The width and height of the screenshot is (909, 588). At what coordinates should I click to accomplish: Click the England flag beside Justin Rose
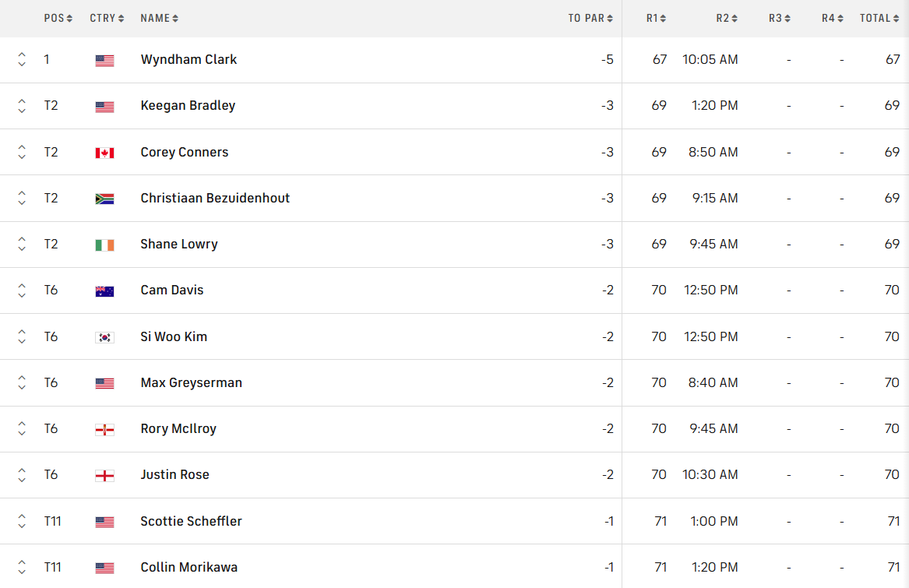104,475
